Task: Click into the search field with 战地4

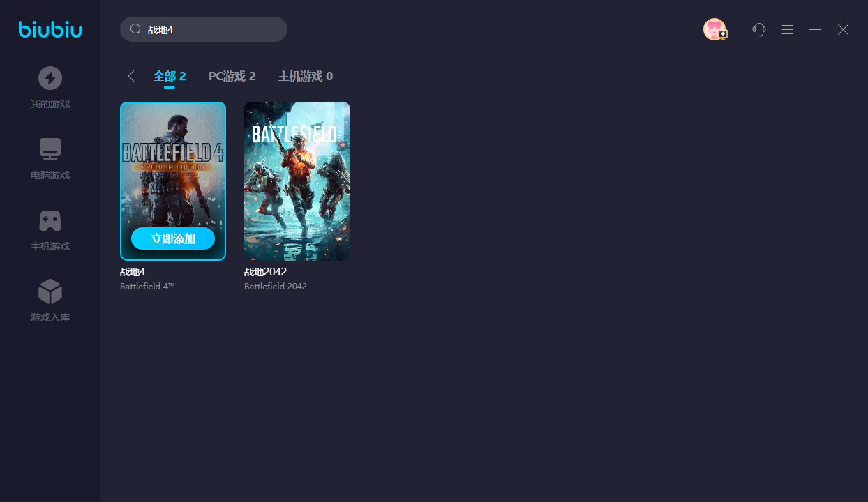Action: 204,29
